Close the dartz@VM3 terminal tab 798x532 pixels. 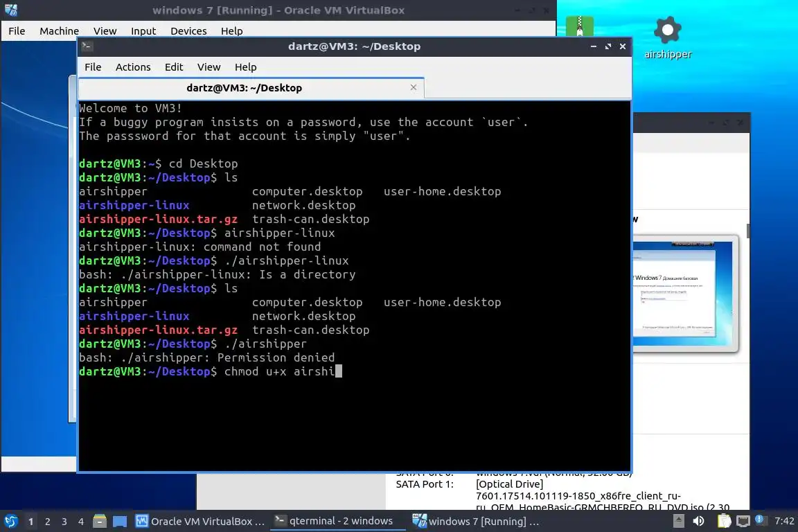[x=414, y=87]
